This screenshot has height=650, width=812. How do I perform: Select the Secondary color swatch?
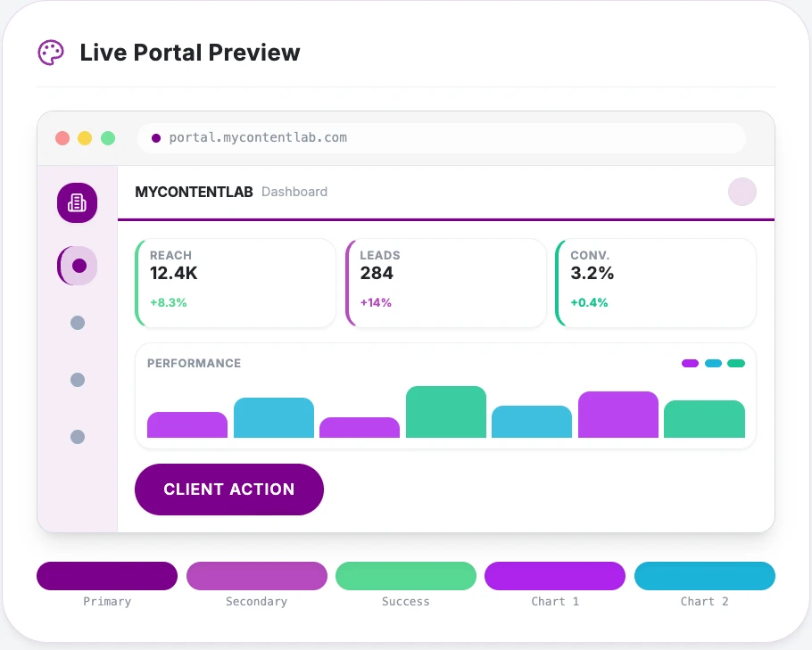[x=257, y=576]
